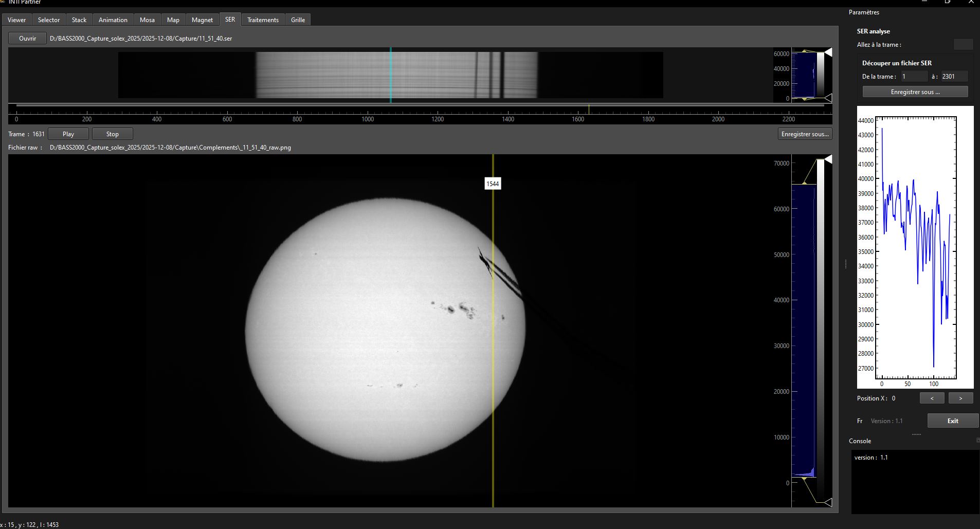Screen dimensions: 980x529
Task: Click the next position '>' arrow button
Action: [x=960, y=398]
